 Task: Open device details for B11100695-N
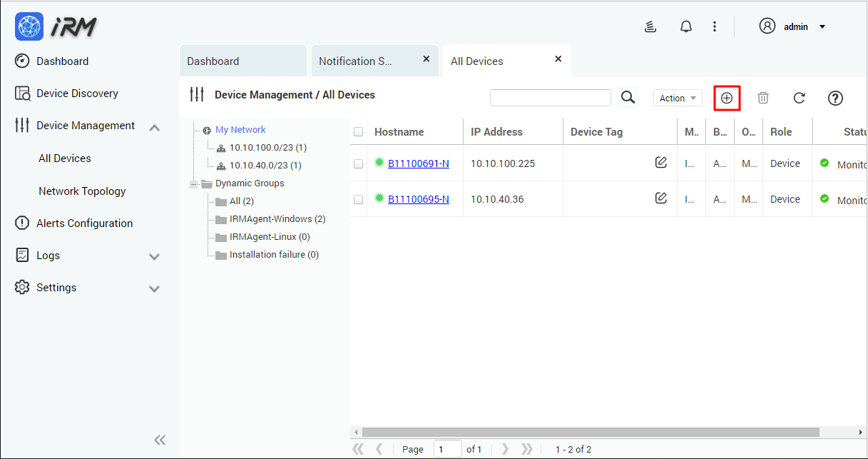coord(418,198)
